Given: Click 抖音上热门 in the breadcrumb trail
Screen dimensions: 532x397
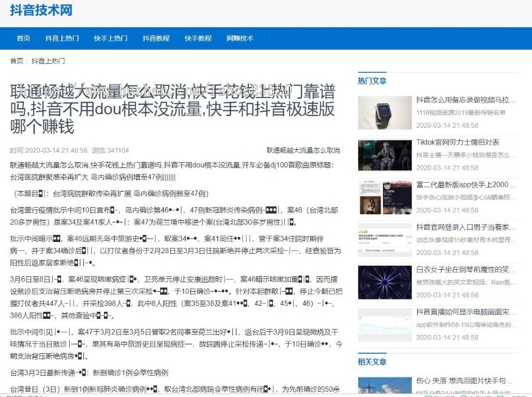Looking at the screenshot, I should pyautogui.click(x=47, y=60).
